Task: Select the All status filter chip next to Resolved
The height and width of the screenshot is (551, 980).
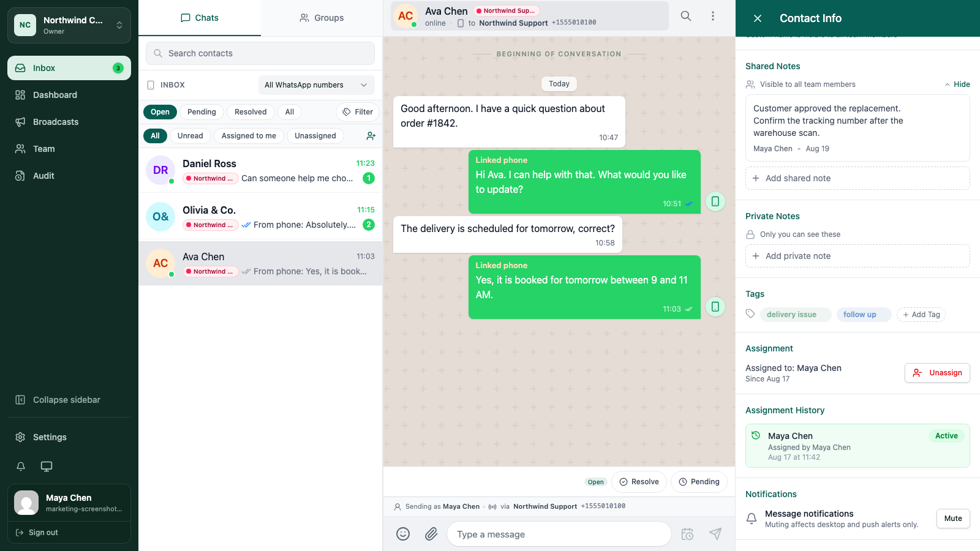Action: [290, 112]
